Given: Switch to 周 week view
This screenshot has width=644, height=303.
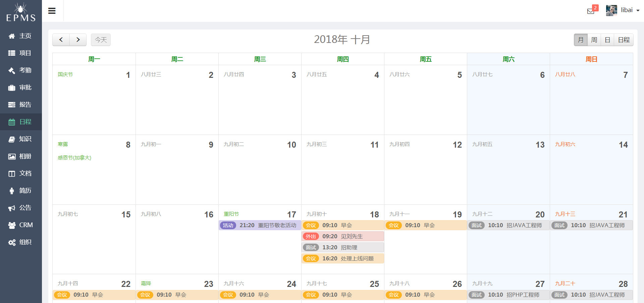Looking at the screenshot, I should point(594,40).
